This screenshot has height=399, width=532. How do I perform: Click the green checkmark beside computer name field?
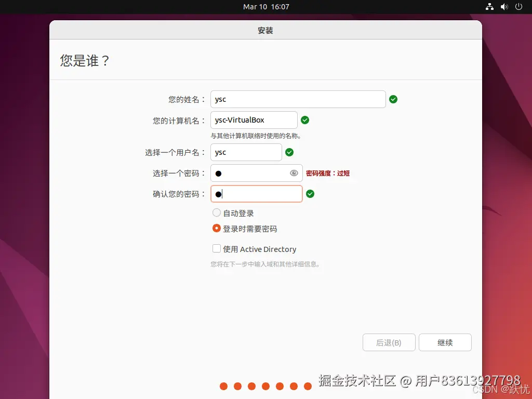coord(305,120)
